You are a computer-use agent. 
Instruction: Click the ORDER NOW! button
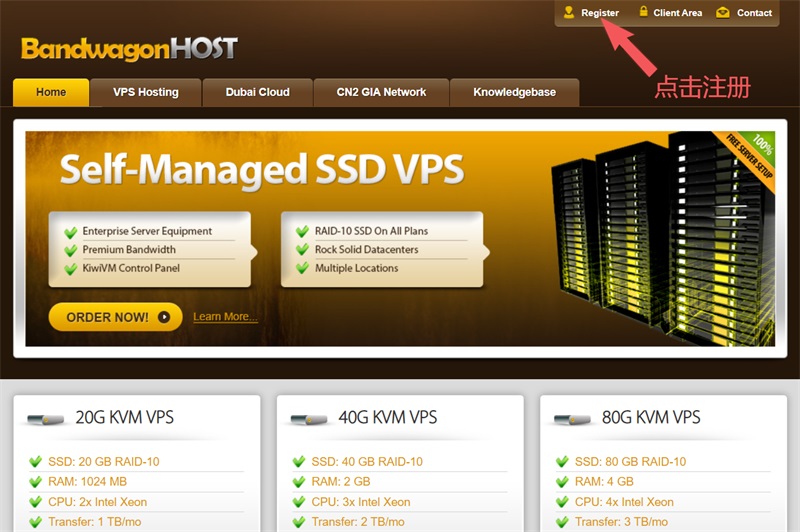pos(115,317)
